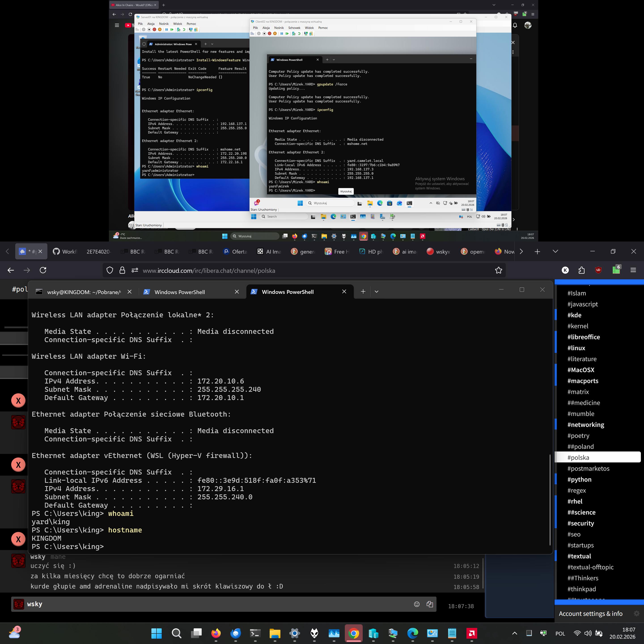Switch to the wsky@KINGDOM terminal tab
This screenshot has height=644, width=644.
click(x=83, y=292)
